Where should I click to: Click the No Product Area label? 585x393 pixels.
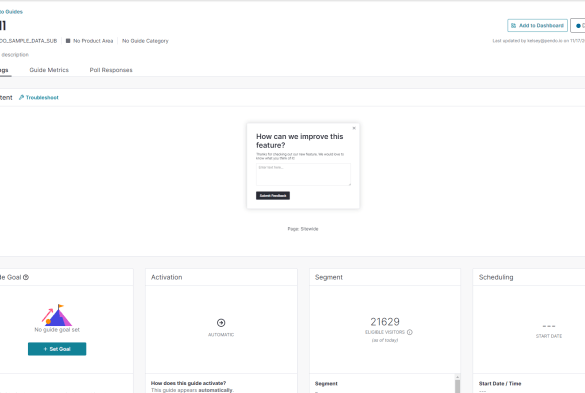(x=93, y=41)
